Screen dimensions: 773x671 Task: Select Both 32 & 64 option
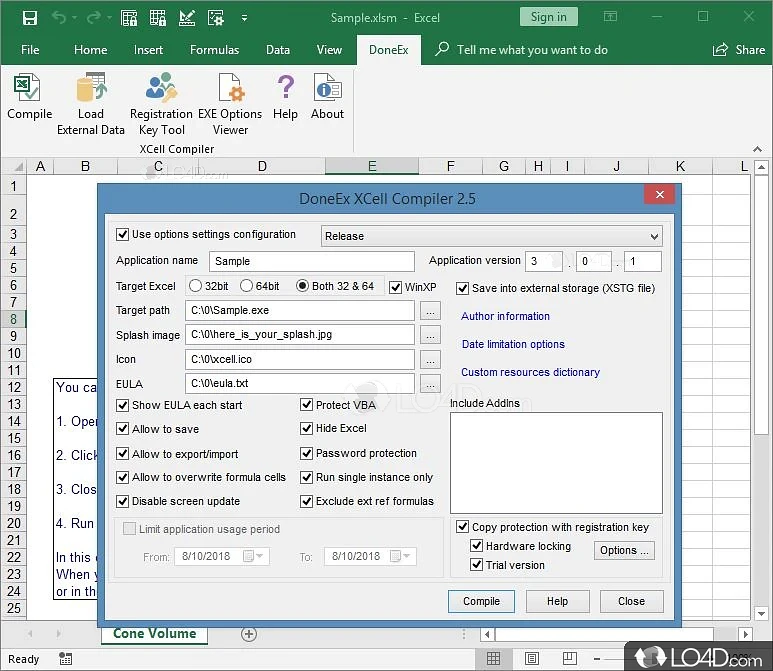(302, 285)
